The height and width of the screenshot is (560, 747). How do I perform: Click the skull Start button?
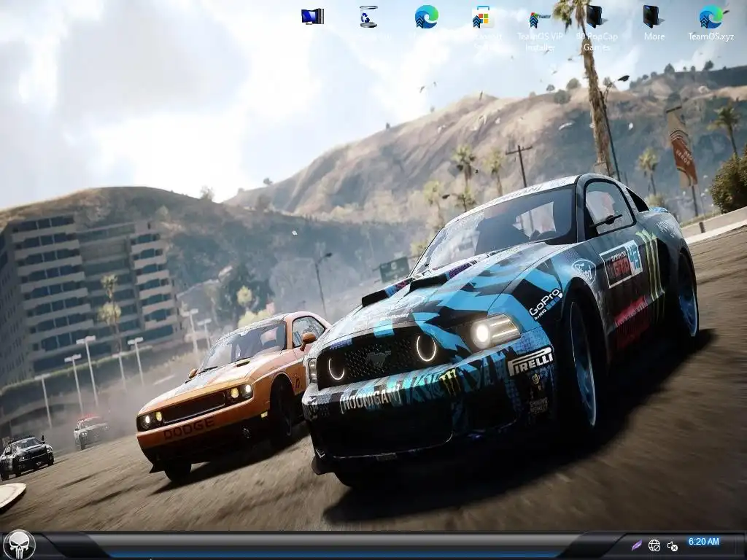(20, 544)
